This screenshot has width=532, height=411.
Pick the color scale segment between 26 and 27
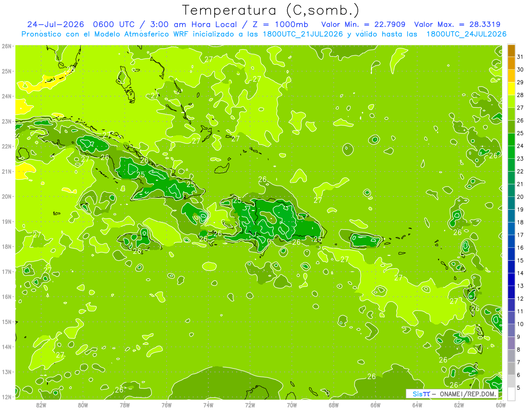511,114
